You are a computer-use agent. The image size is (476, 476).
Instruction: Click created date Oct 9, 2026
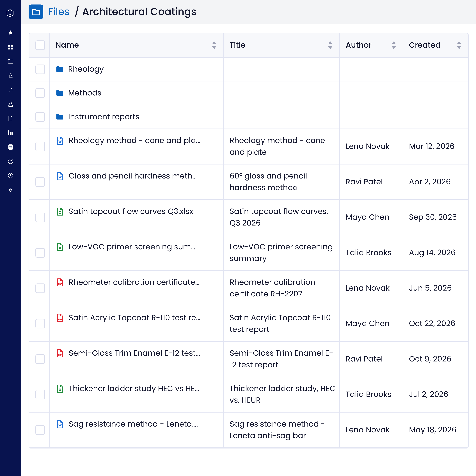[430, 359]
